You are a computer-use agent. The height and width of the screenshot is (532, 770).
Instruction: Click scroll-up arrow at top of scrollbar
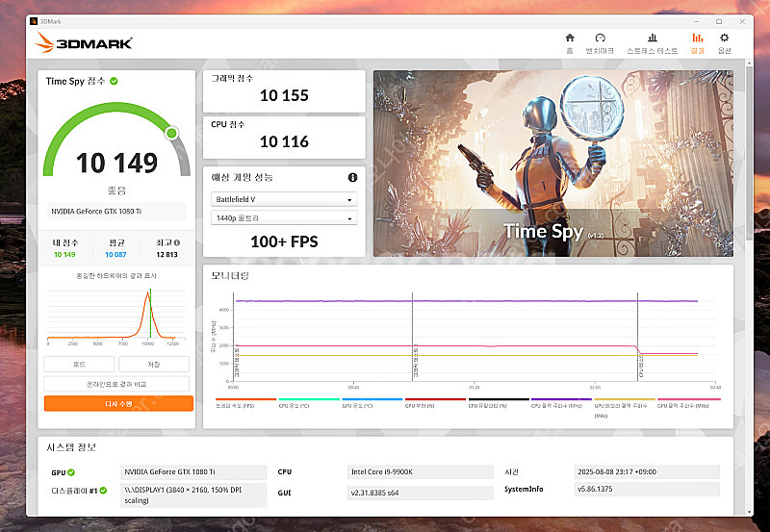[749, 63]
